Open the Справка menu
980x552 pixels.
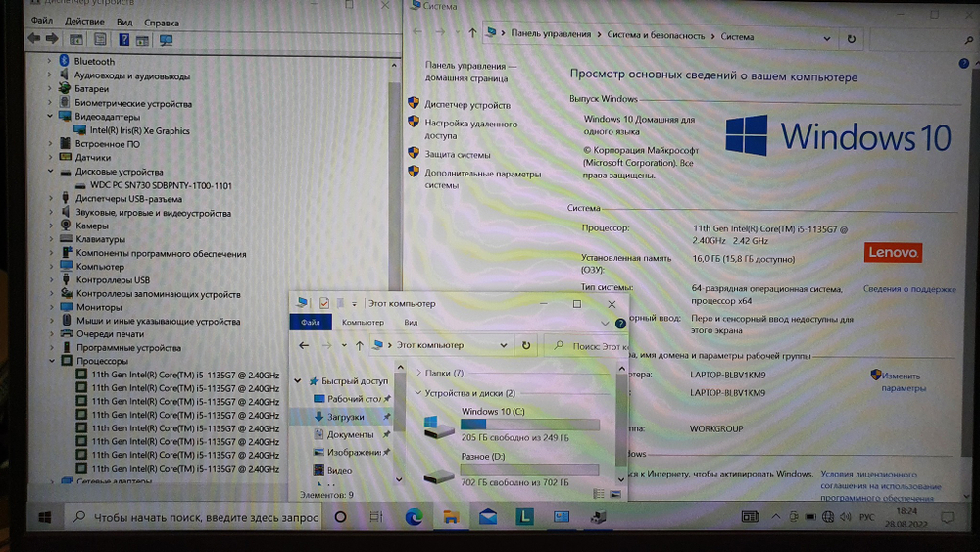[162, 23]
